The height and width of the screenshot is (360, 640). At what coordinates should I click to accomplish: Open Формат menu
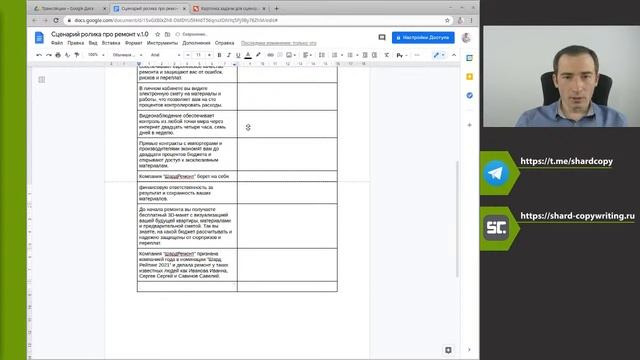(x=133, y=43)
